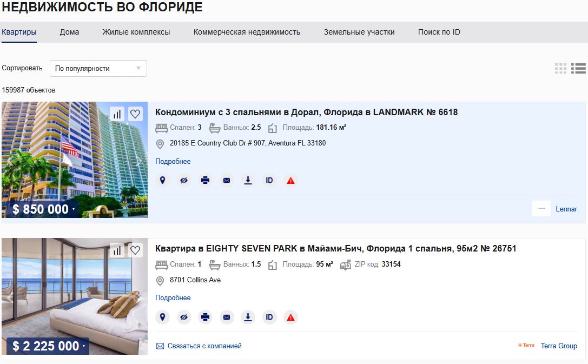This screenshot has height=364, width=588.
Task: Report a problem with EIGHTY SEVEN PARK listing
Action: click(290, 317)
